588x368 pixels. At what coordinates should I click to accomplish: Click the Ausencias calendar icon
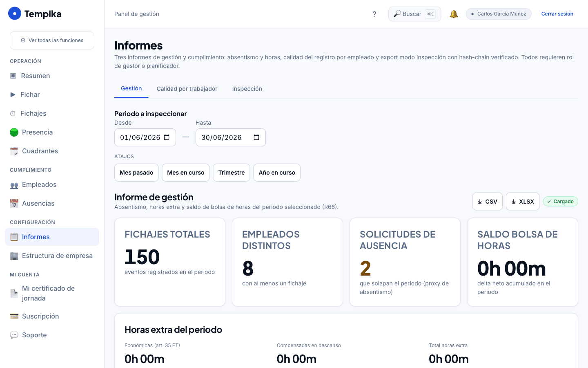[x=14, y=203]
